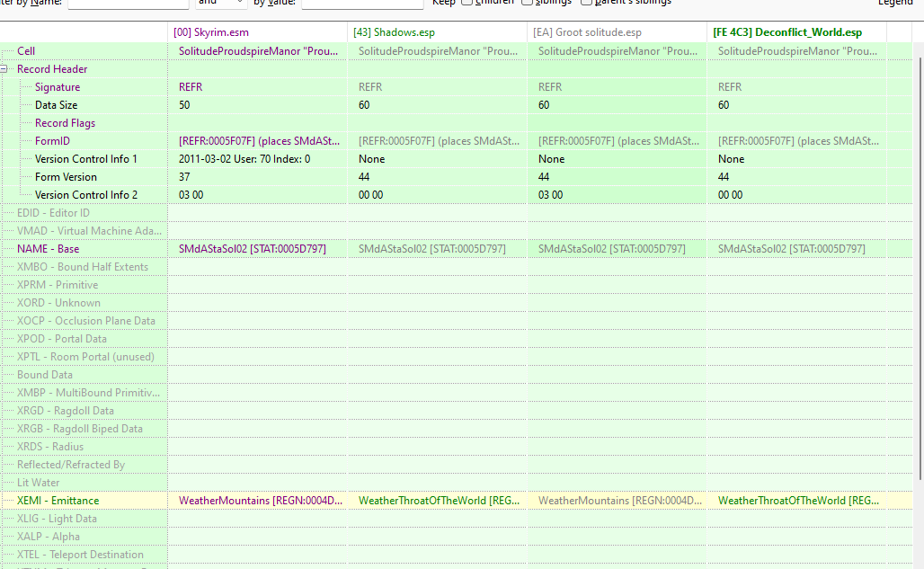Select the XORD - Unknown row
The height and width of the screenshot is (569, 924).
[457, 303]
